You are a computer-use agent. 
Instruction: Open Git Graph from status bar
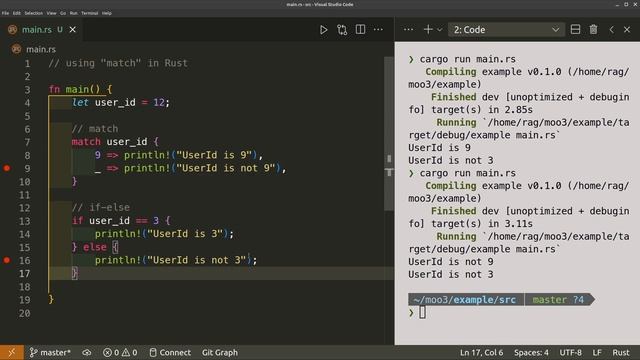220,352
